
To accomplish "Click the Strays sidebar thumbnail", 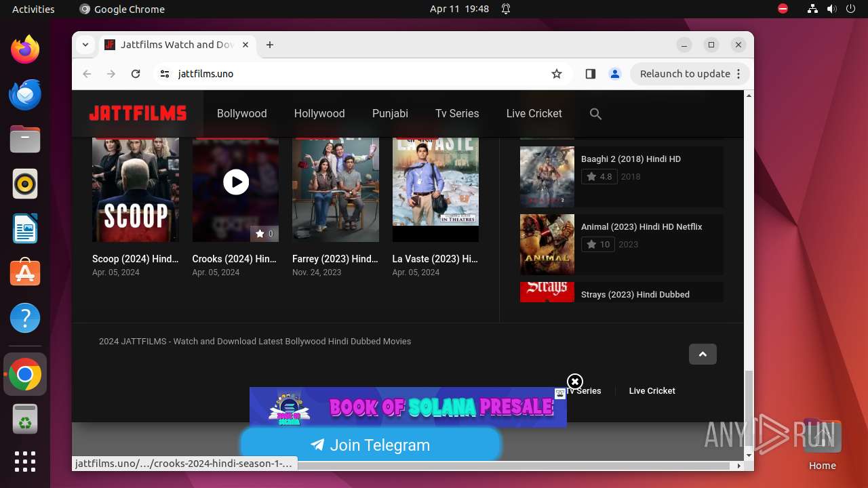I will tap(547, 292).
